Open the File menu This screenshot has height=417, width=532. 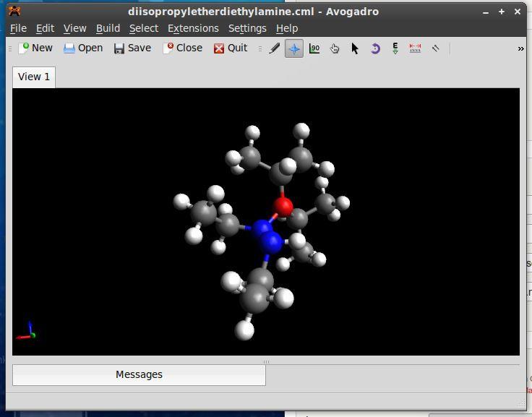(18, 28)
